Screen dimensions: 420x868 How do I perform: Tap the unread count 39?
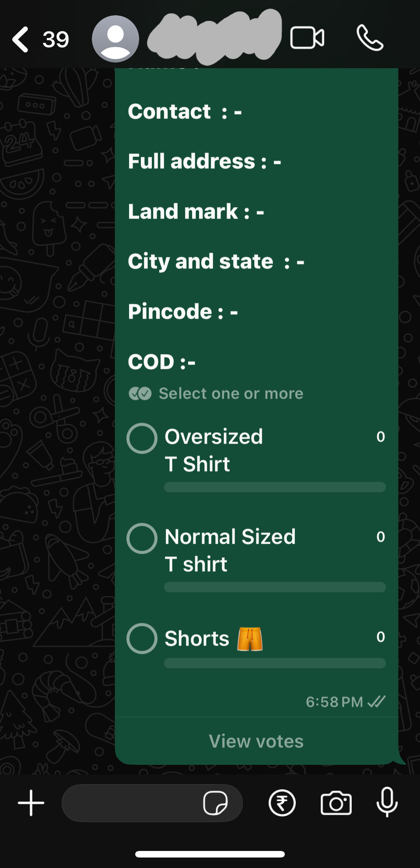coord(56,40)
